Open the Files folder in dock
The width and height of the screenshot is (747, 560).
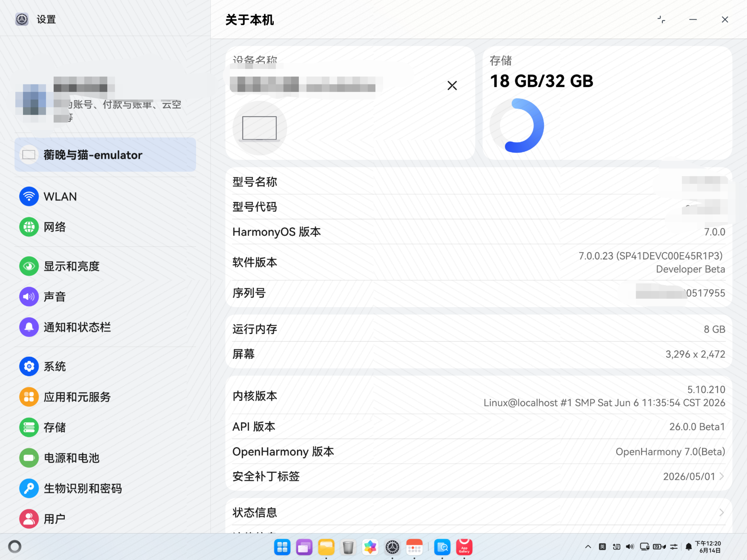tap(326, 547)
